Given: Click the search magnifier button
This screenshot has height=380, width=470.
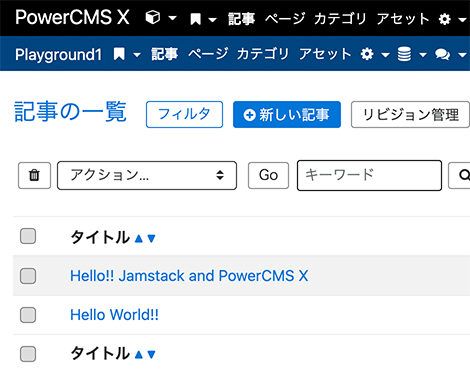Looking at the screenshot, I should [460, 175].
